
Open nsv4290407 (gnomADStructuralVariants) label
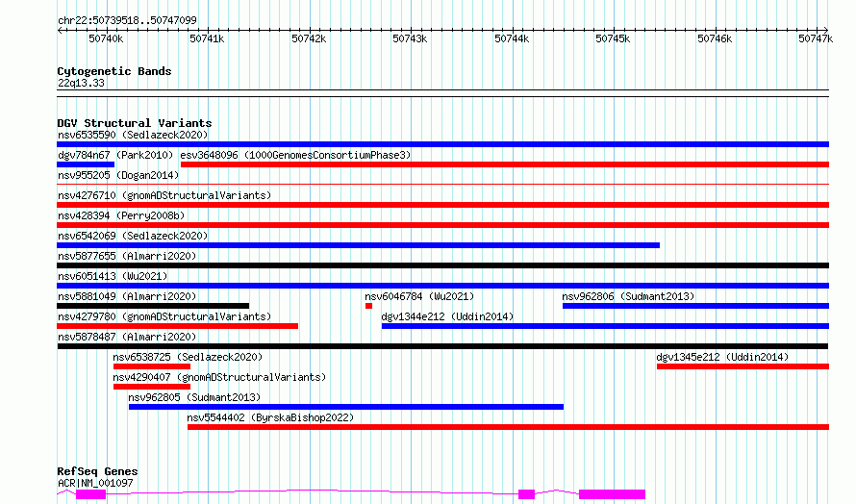219,377
